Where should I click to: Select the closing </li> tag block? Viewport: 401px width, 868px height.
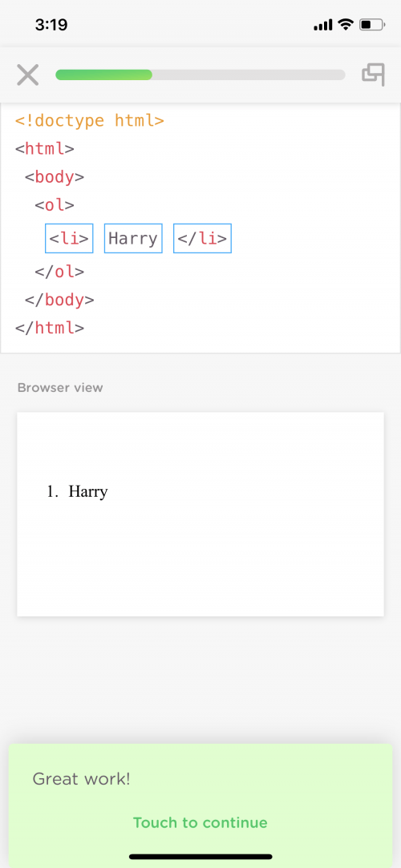click(202, 239)
